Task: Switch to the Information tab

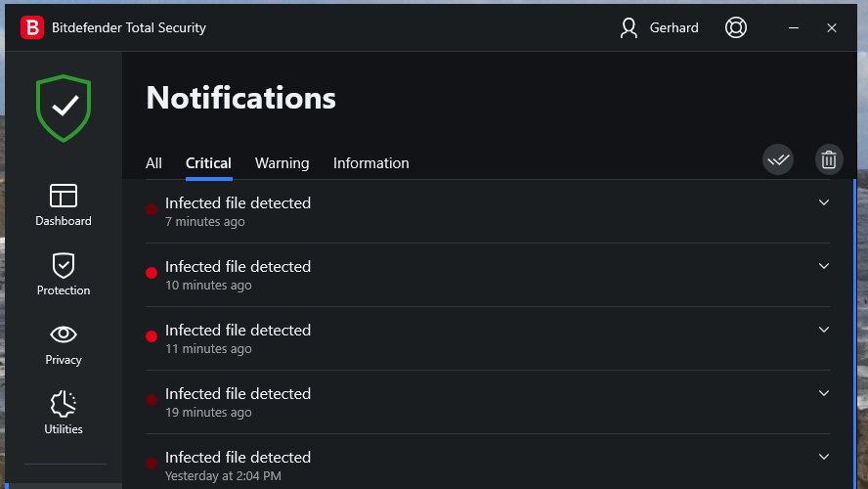Action: 370,163
